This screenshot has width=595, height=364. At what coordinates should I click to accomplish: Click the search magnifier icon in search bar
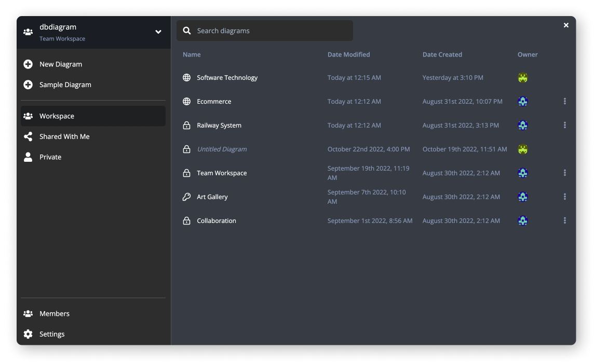187,31
